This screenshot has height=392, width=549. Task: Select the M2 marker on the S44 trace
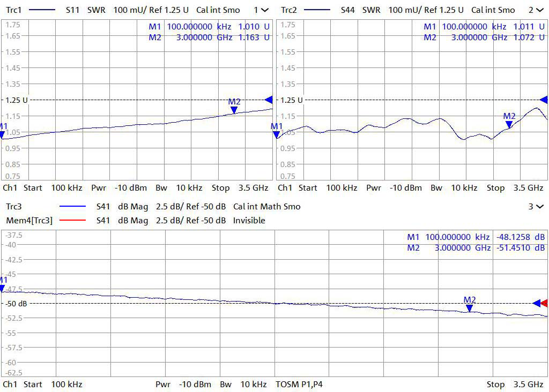(x=509, y=124)
